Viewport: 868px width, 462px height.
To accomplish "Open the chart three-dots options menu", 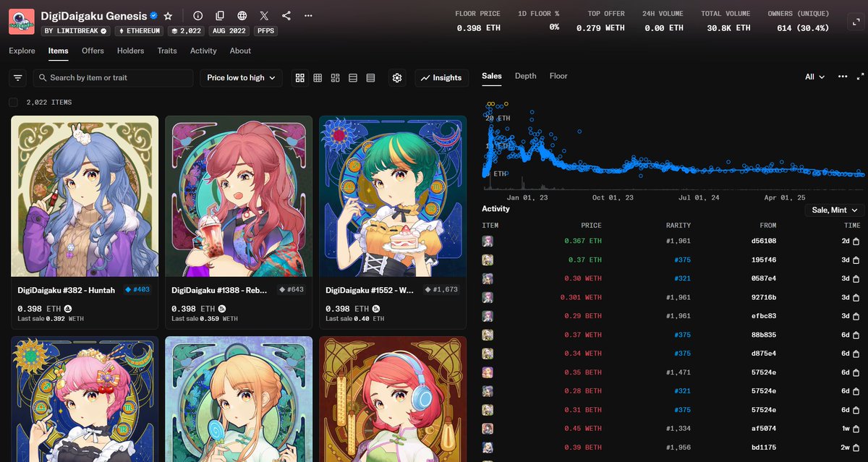I will pyautogui.click(x=843, y=76).
